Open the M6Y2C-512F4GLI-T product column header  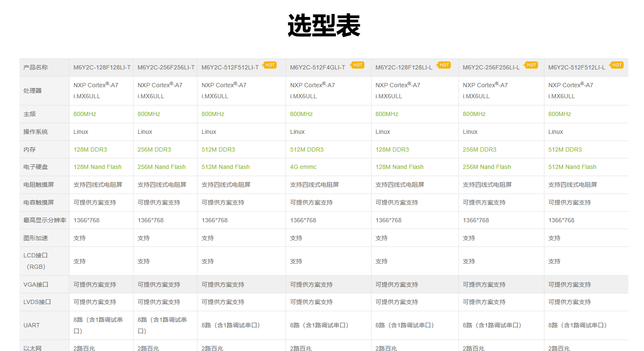(x=317, y=67)
